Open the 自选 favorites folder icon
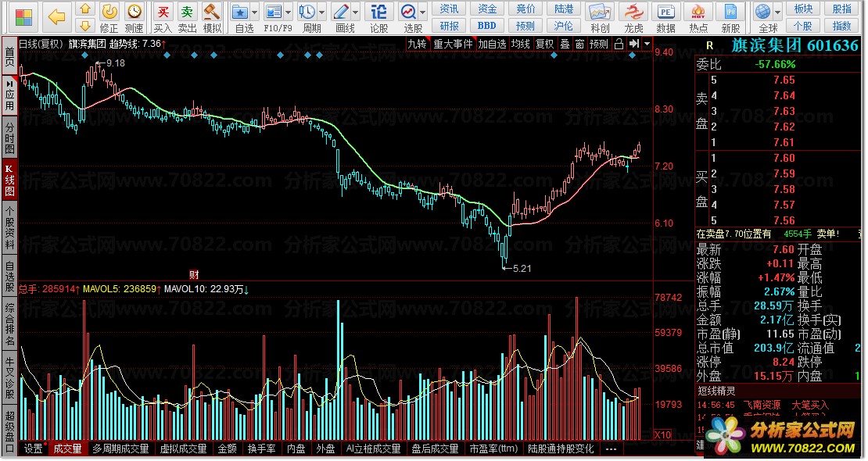The image size is (868, 461). coord(240,12)
